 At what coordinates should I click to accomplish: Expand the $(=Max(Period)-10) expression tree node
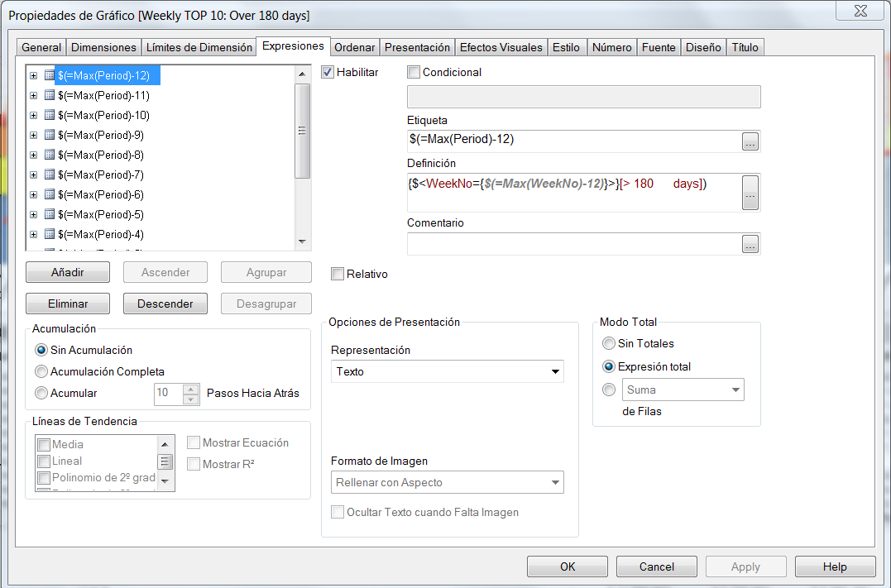(34, 115)
